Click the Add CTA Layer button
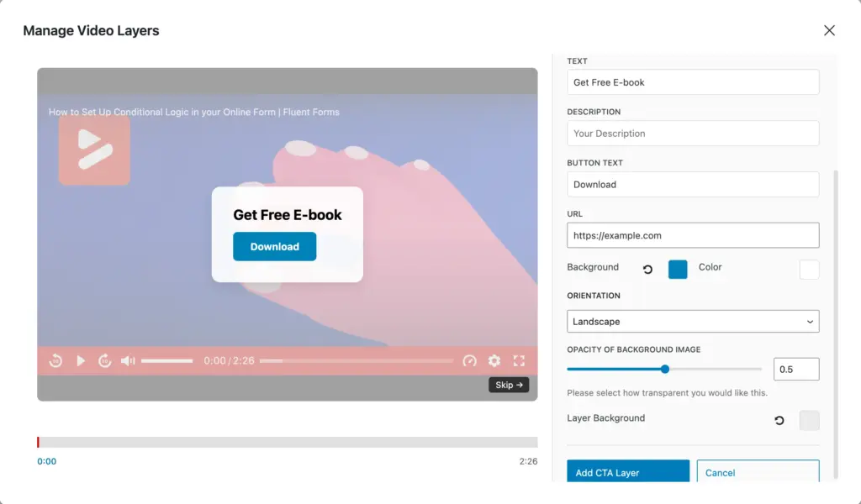 click(x=627, y=472)
